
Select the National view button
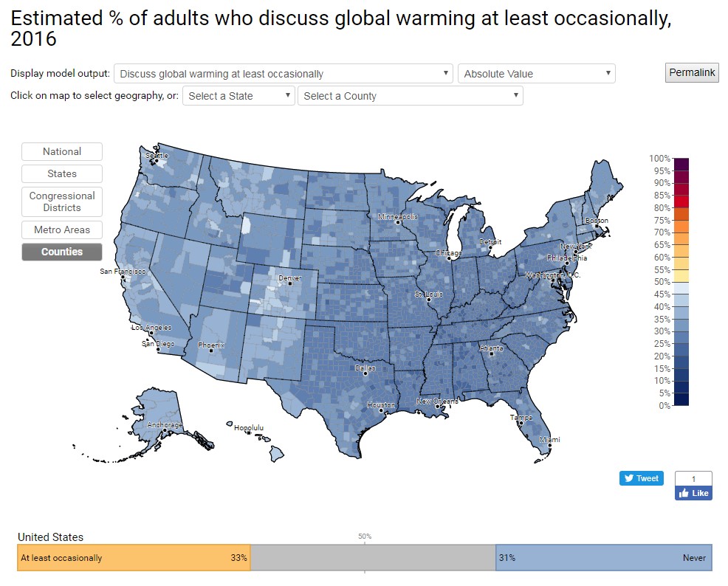coord(61,151)
